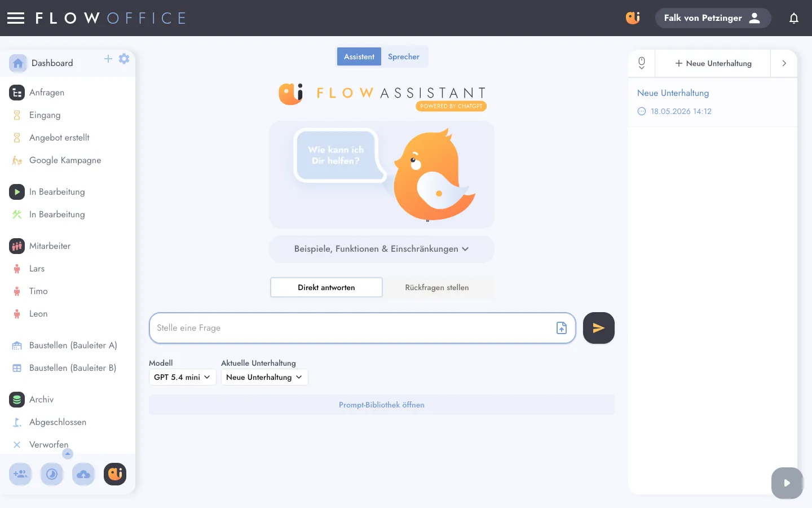Open notifications bell
Image resolution: width=812 pixels, height=508 pixels.
coord(794,18)
